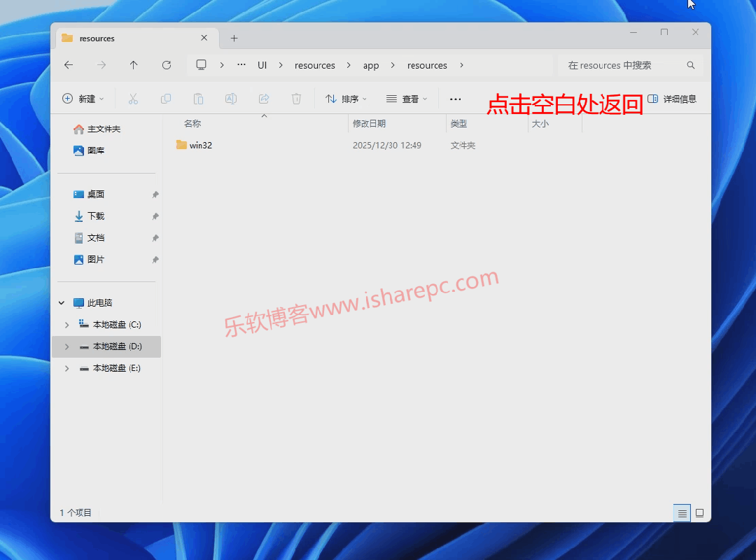Select the Cut icon in toolbar
The image size is (756, 560).
click(x=133, y=99)
